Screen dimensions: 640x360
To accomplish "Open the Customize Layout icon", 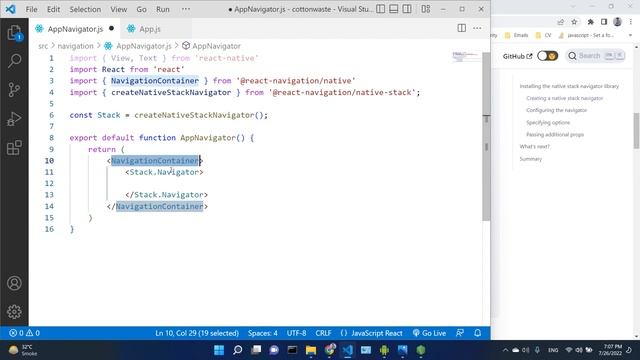I will (x=426, y=9).
